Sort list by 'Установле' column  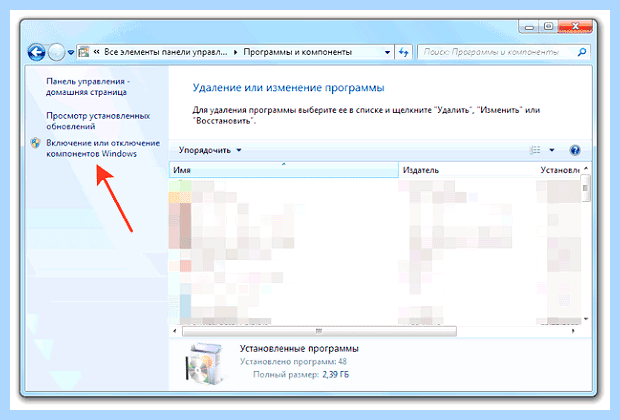pos(559,170)
